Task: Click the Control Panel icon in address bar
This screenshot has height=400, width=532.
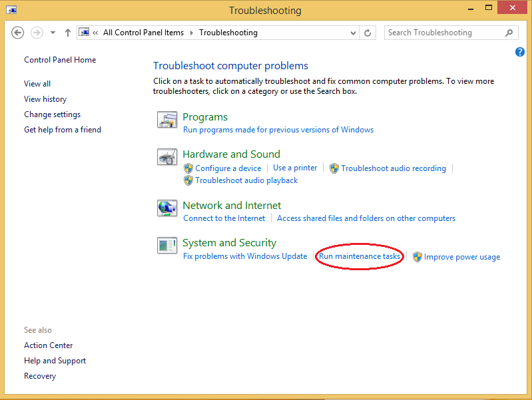Action: click(84, 32)
